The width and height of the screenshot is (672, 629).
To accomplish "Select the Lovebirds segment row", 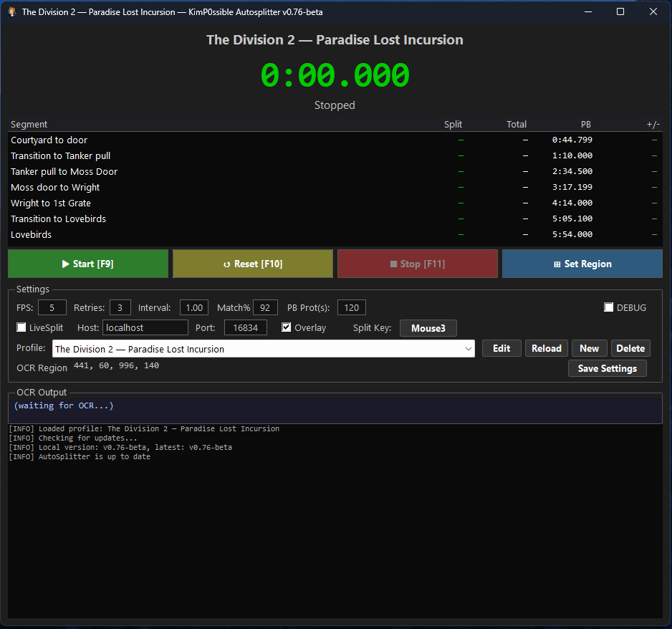I will pyautogui.click(x=335, y=235).
